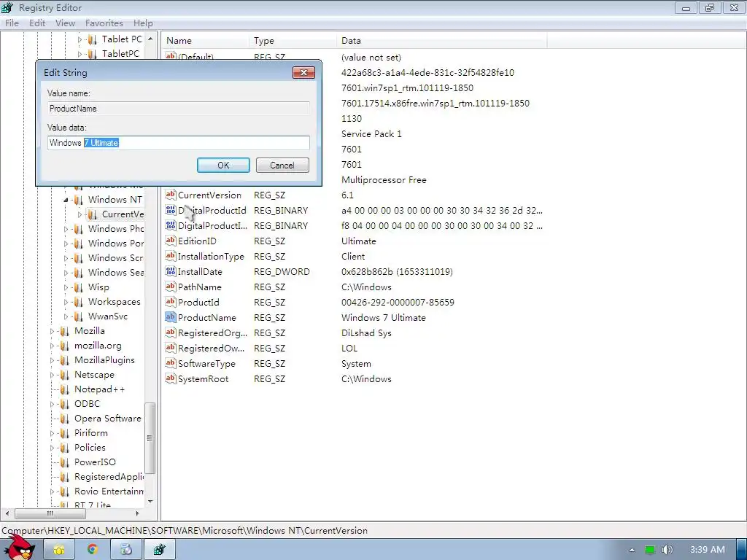This screenshot has height=560, width=747.
Task: Click the Mozilla key folder icon
Action: pyautogui.click(x=65, y=331)
